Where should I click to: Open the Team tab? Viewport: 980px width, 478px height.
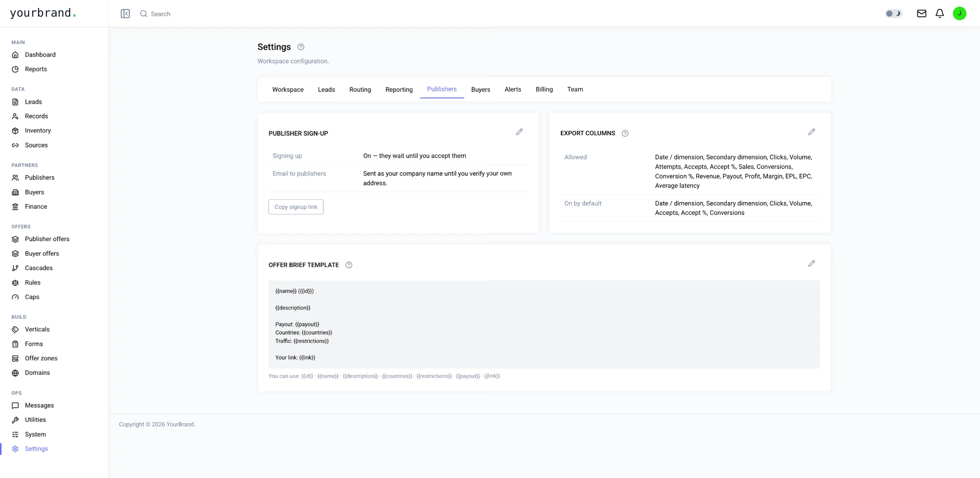coord(575,89)
